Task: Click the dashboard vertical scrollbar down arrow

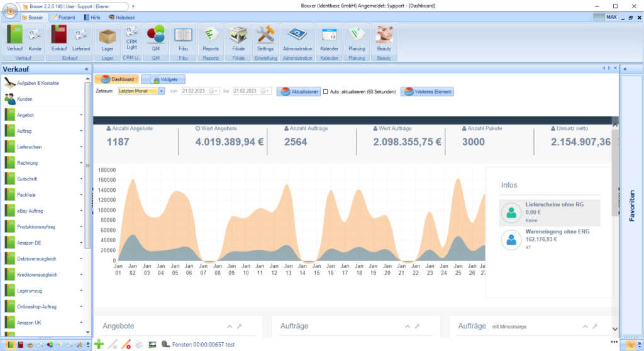Action: [x=615, y=329]
